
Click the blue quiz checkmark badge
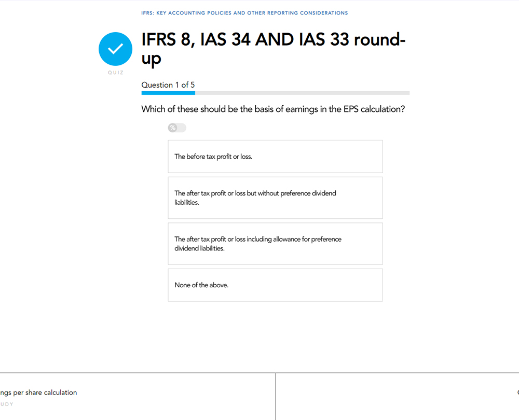click(x=115, y=49)
